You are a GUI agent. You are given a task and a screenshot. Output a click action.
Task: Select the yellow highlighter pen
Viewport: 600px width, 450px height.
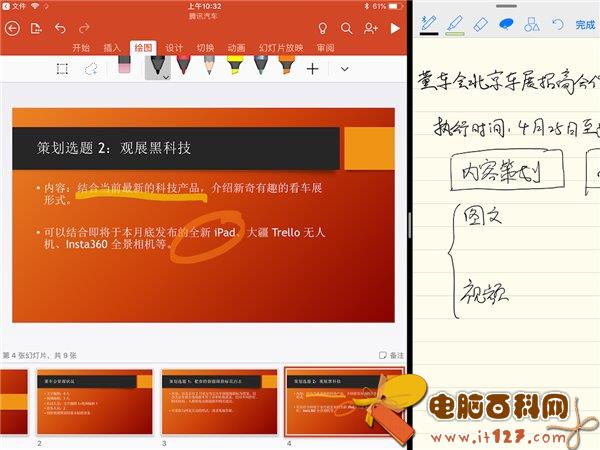234,66
